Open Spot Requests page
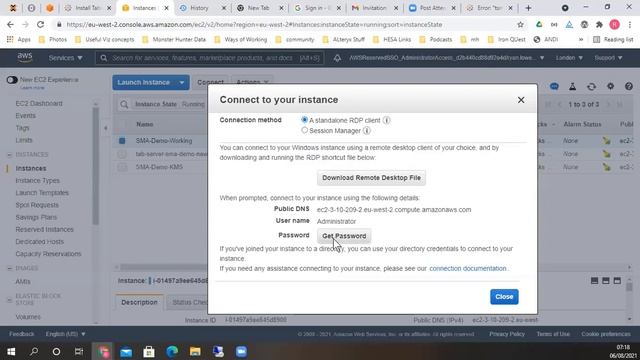The width and height of the screenshot is (640, 360). [37, 205]
